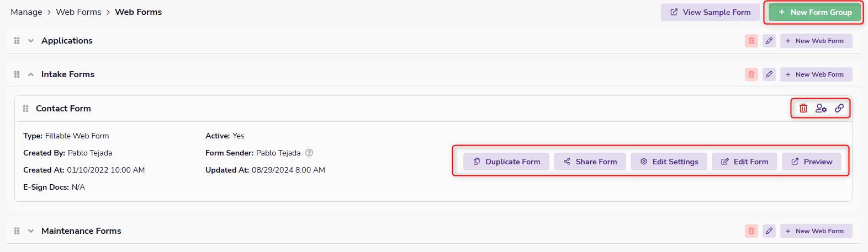Open Edit Settings for Contact Form
Screen dimensions: 868x252
point(669,162)
